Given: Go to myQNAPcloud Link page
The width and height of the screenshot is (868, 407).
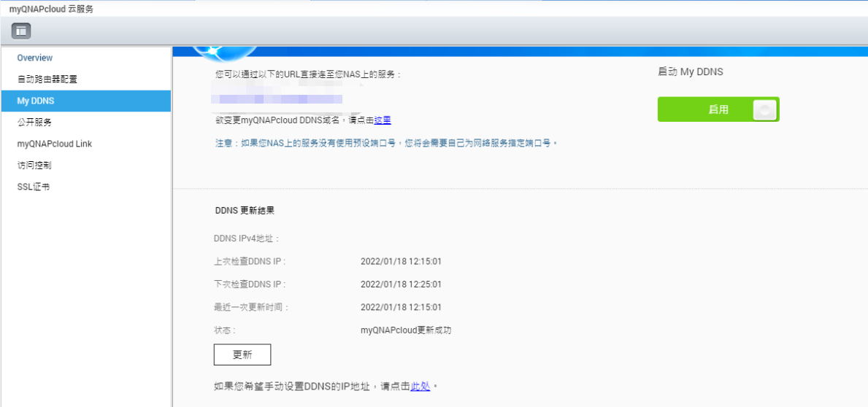Looking at the screenshot, I should [54, 144].
